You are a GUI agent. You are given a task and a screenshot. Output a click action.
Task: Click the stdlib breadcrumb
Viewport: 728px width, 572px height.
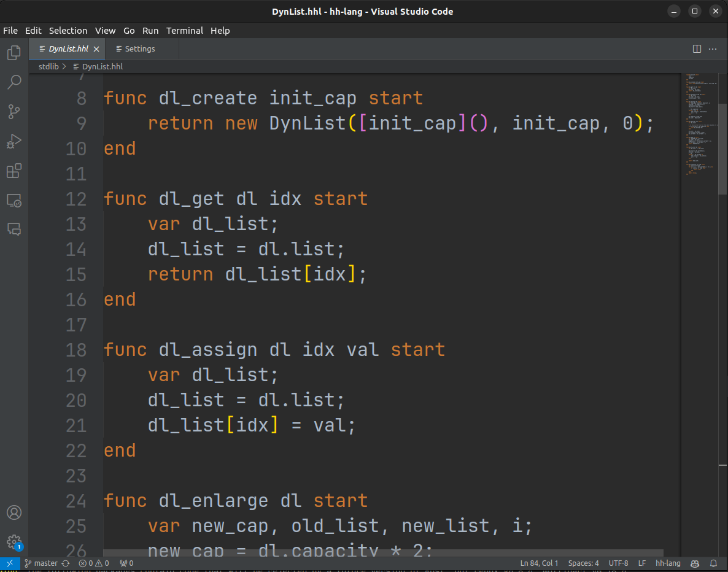click(48, 66)
